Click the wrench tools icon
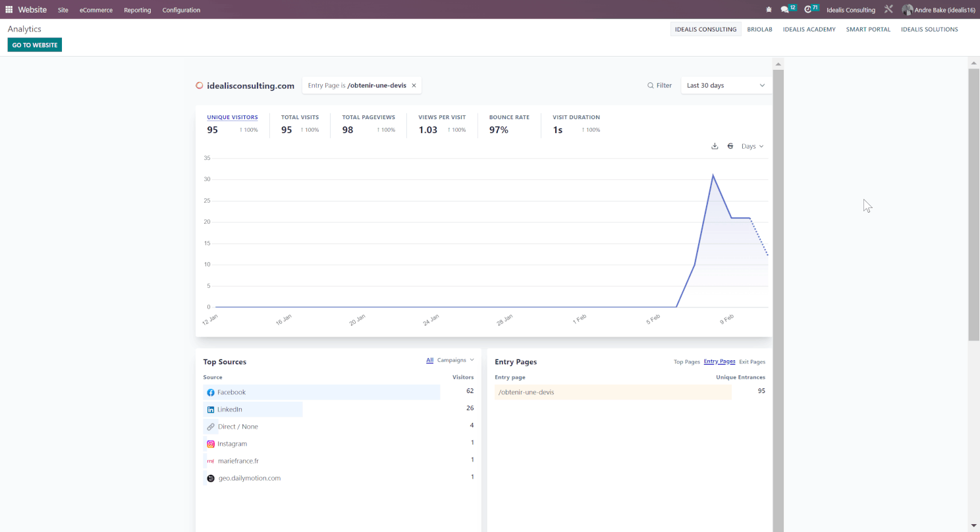This screenshot has width=980, height=532. click(888, 10)
